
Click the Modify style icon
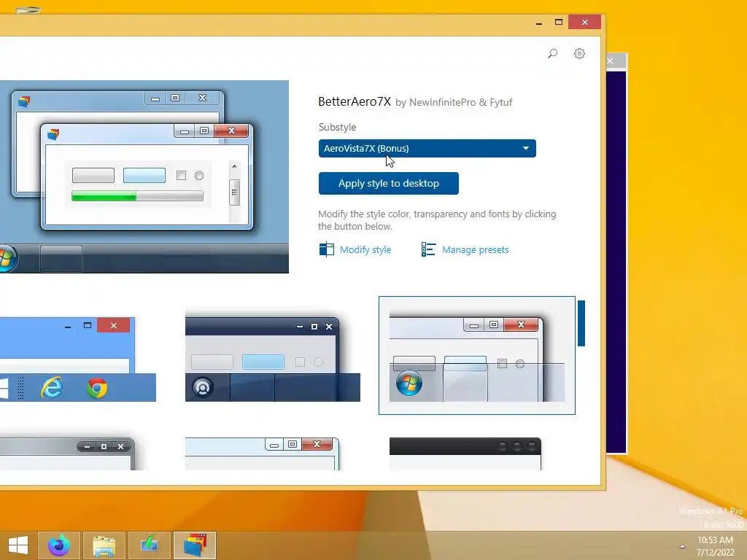[x=326, y=249]
